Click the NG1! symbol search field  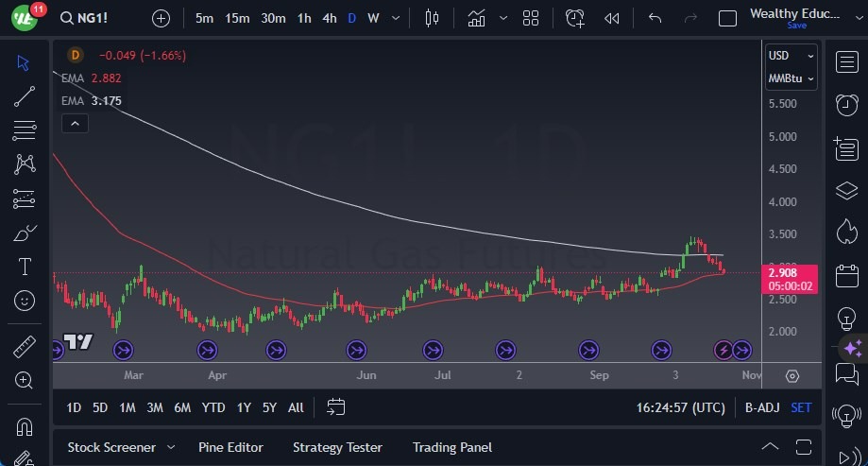click(x=84, y=18)
